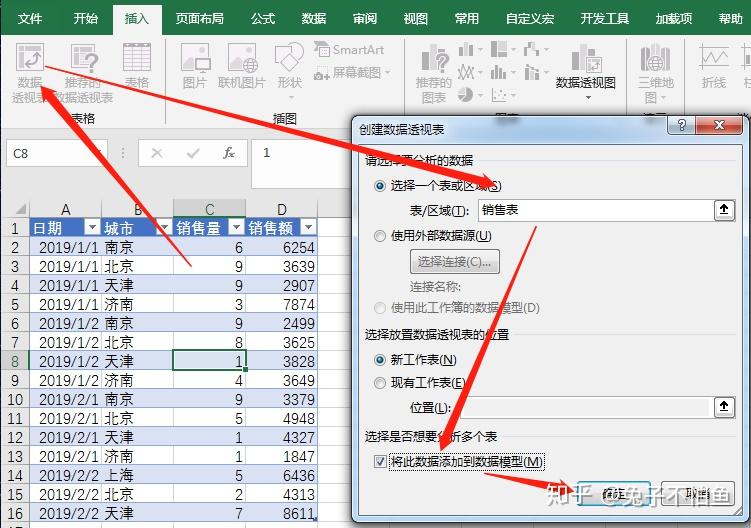
Task: Select column D header
Action: (282, 209)
